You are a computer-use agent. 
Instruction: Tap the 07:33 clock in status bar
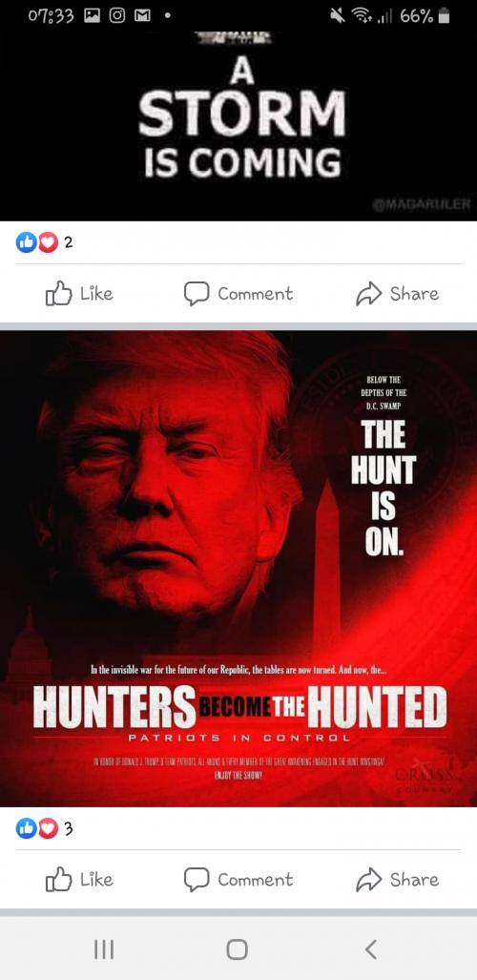pos(52,16)
